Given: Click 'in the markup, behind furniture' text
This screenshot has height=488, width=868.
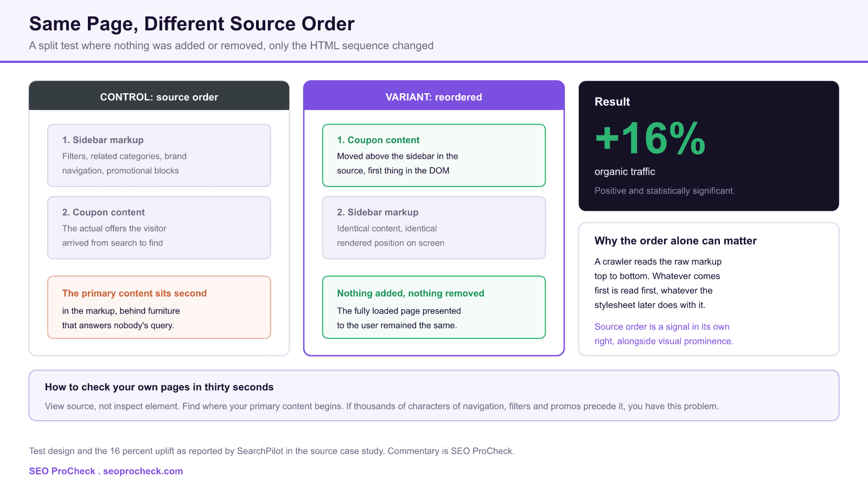Looking at the screenshot, I should click(x=121, y=311).
